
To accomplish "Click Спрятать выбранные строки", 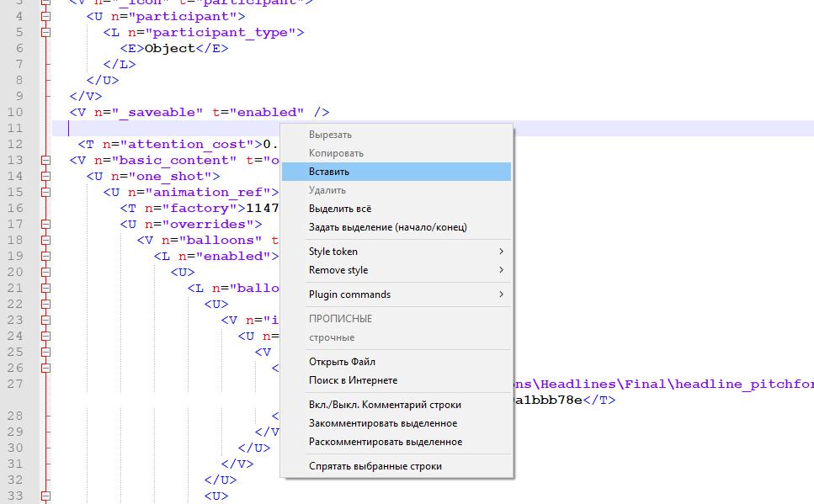I will [375, 466].
